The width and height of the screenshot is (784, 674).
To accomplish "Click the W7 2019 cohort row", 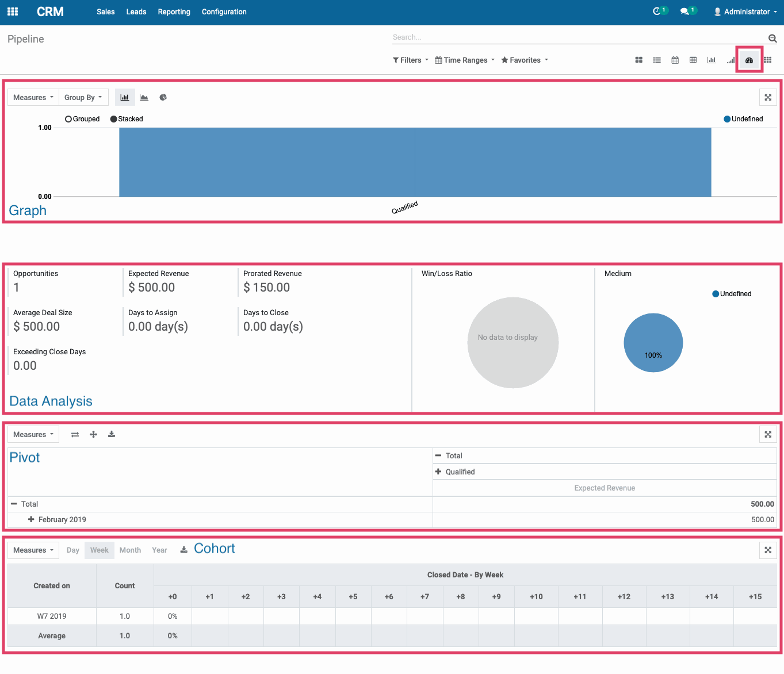I will (392, 616).
